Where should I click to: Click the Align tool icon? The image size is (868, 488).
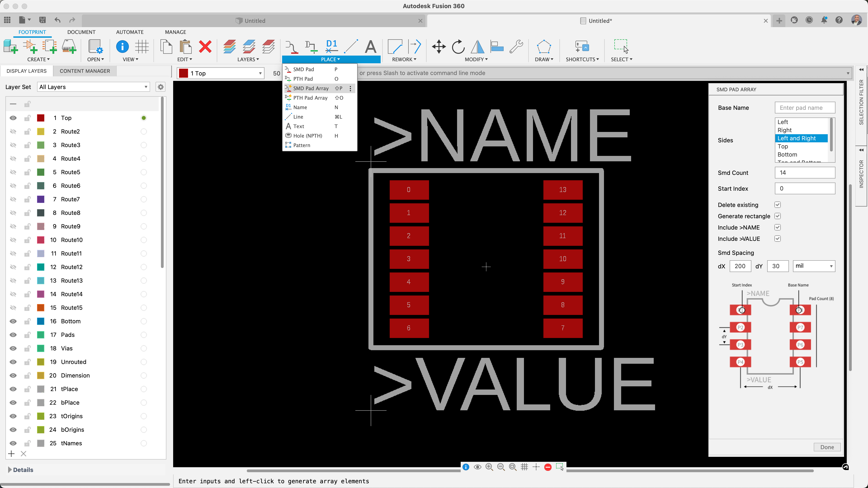(497, 47)
